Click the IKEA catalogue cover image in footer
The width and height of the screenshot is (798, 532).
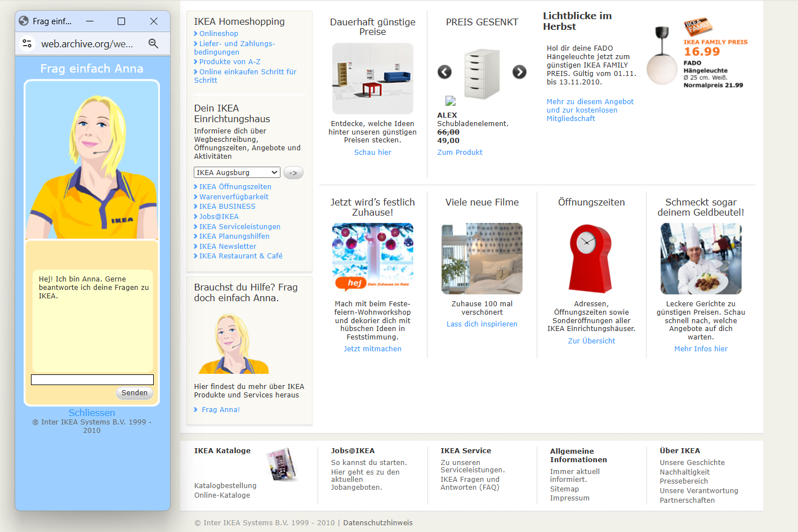pos(282,464)
